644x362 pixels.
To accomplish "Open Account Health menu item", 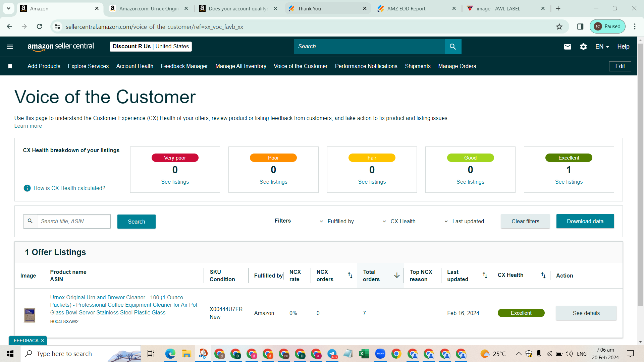I will pyautogui.click(x=135, y=66).
